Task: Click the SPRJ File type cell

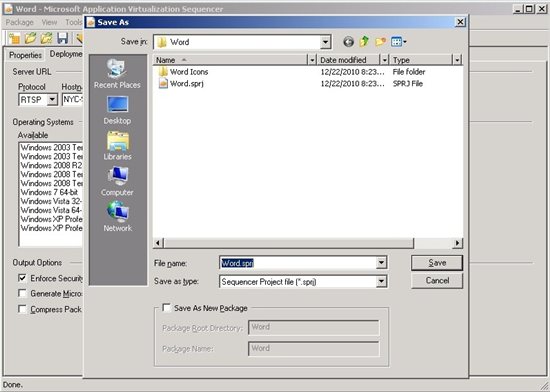Action: pyautogui.click(x=408, y=84)
